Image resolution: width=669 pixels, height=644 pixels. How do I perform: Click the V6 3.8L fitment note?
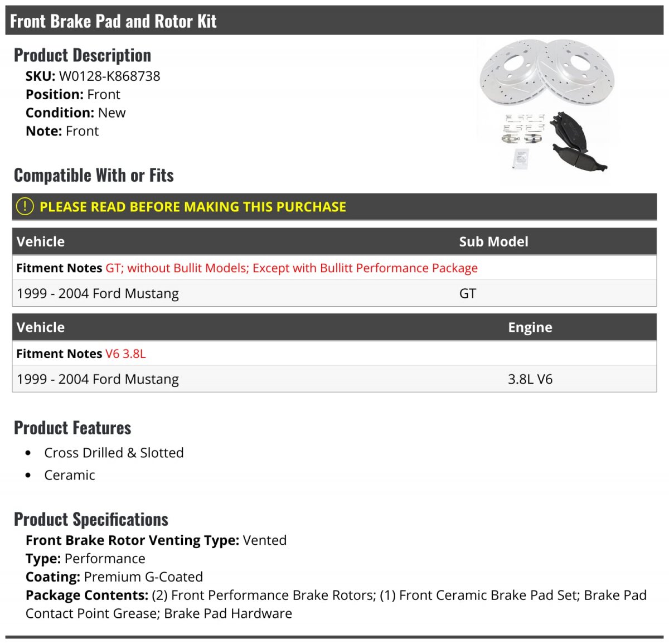point(125,354)
